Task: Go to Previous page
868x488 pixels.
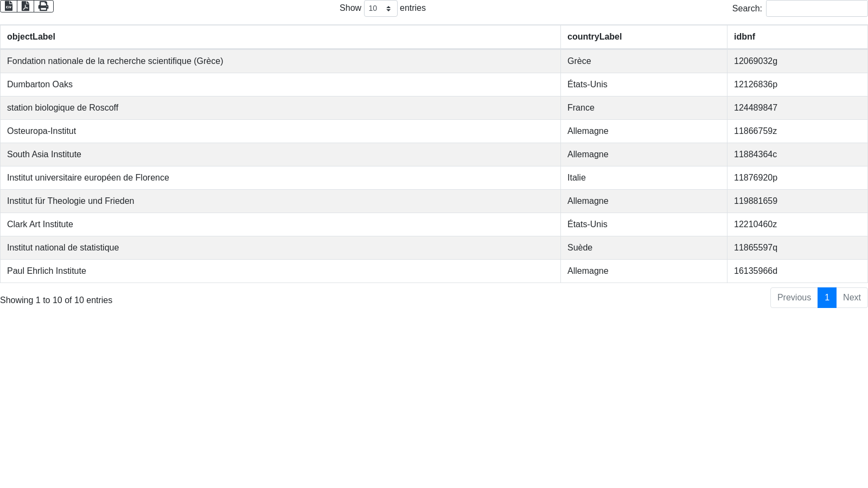Action: pos(794,298)
